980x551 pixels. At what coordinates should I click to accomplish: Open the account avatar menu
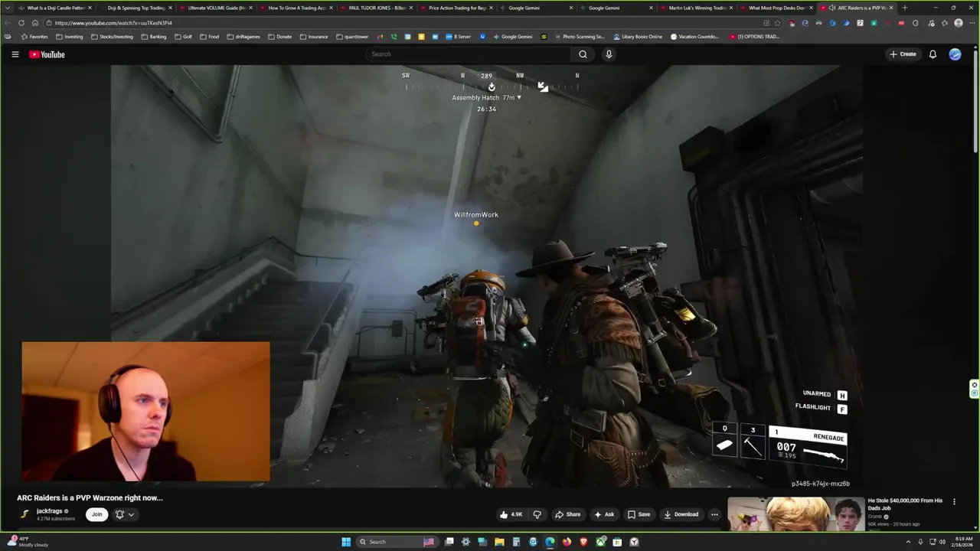tap(955, 54)
